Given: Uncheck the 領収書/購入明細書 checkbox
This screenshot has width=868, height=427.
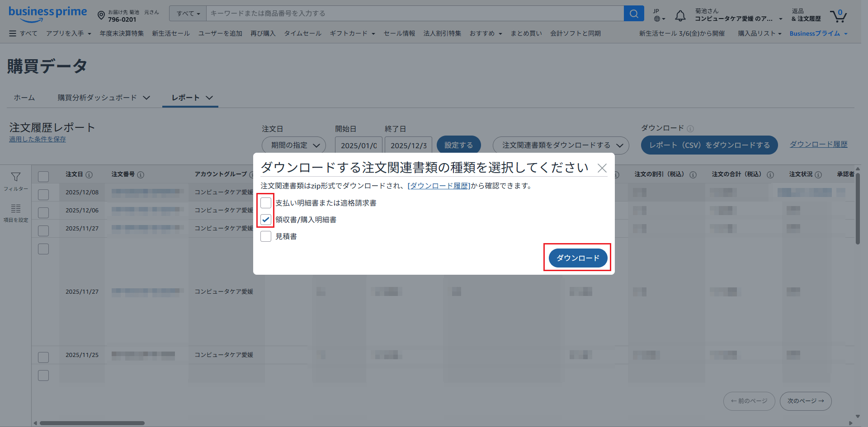Looking at the screenshot, I should pyautogui.click(x=266, y=220).
